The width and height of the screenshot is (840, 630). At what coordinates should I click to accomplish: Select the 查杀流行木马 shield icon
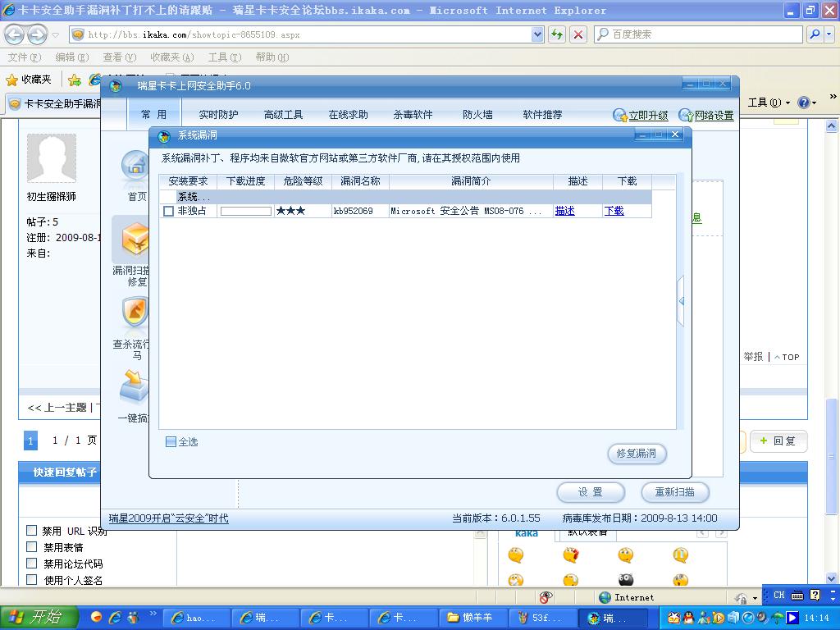[135, 314]
